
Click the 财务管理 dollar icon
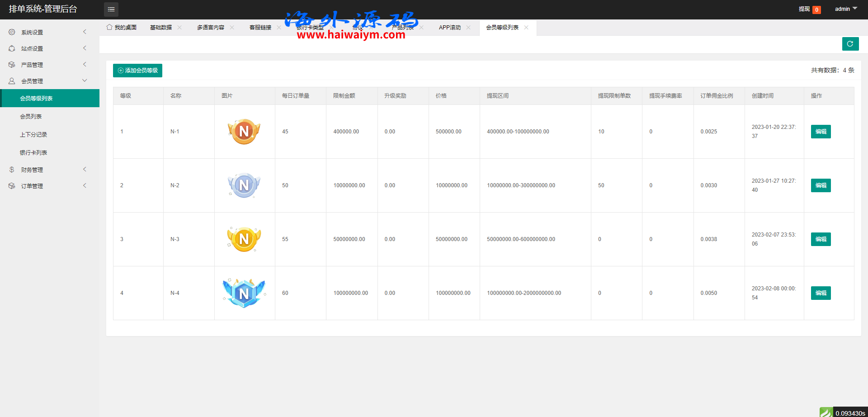[x=12, y=170]
